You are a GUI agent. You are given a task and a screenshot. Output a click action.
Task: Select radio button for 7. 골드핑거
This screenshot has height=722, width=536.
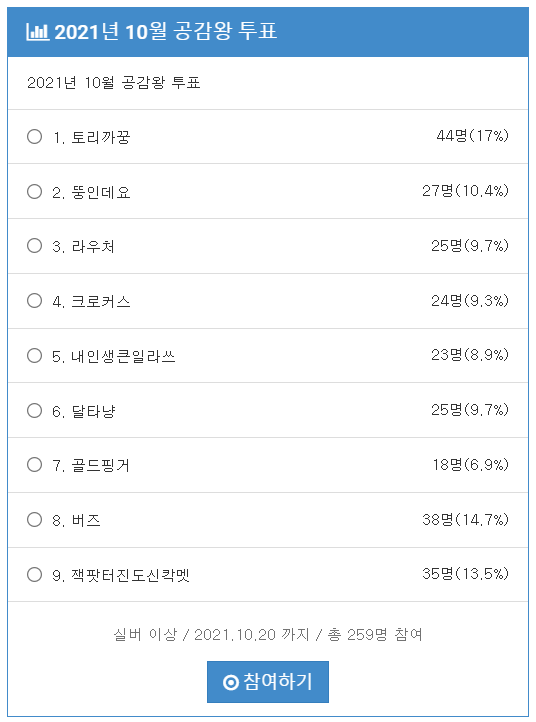pyautogui.click(x=35, y=465)
